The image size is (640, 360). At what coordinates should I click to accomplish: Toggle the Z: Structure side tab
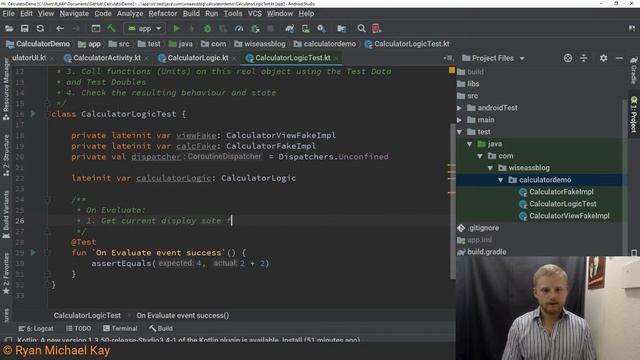point(6,156)
